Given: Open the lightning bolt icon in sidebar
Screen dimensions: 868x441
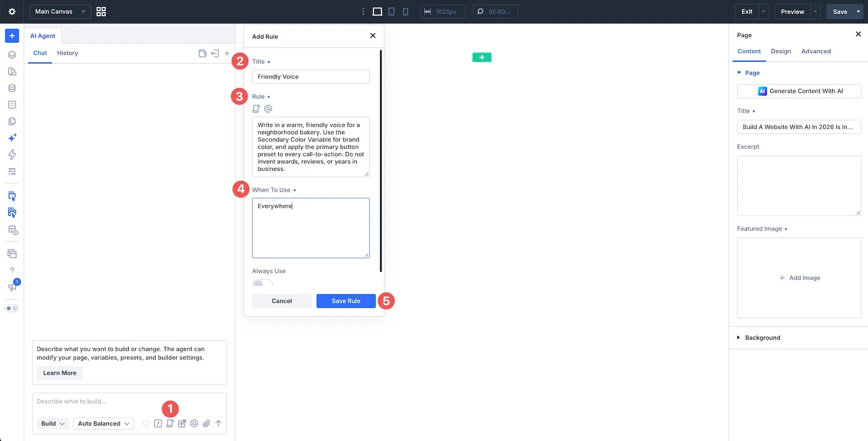Looking at the screenshot, I should pos(12,154).
